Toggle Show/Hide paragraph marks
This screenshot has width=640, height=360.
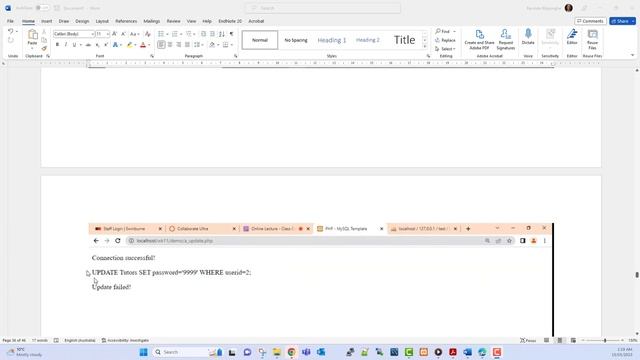click(231, 34)
